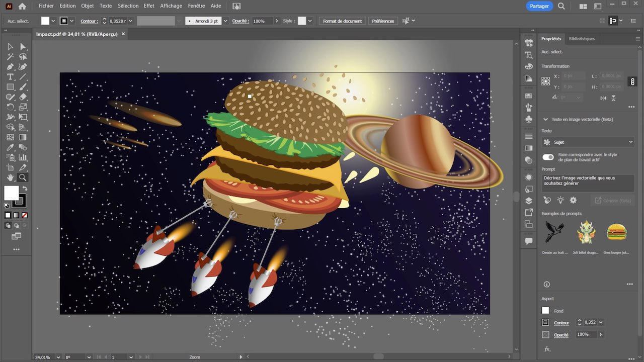
Task: Select the Type tool in toolbar
Action: [x=10, y=77]
